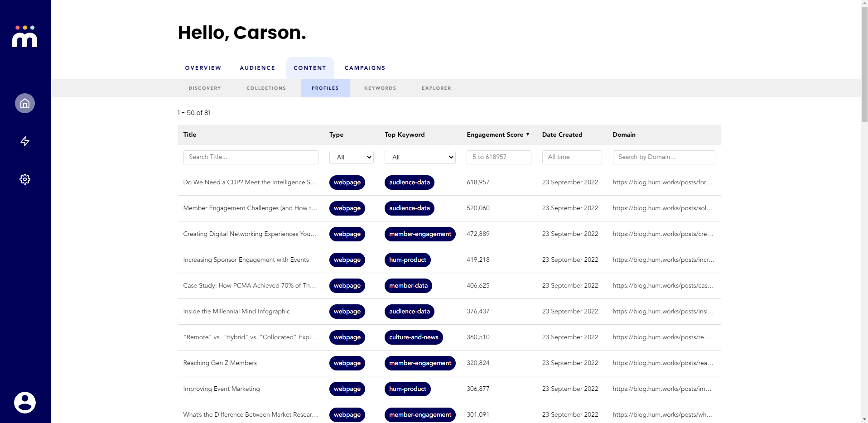Open the Discovery sub-tab

[x=205, y=88]
